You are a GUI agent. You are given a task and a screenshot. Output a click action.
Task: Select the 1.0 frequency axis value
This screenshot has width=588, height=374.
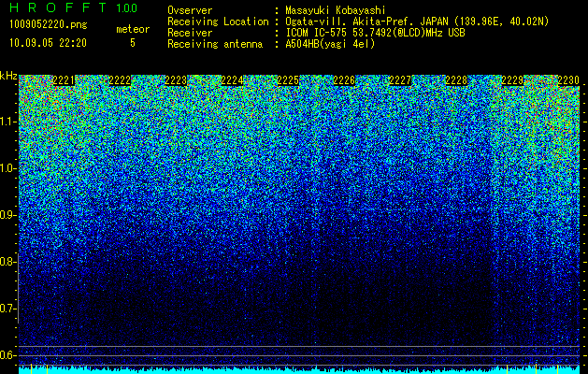tap(7, 168)
